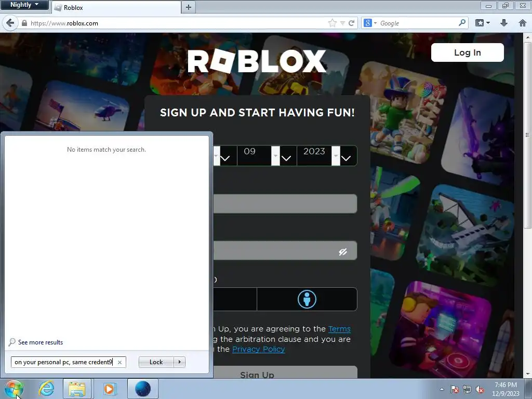532x399 pixels.
Task: Click the Roblox logo
Action: click(x=257, y=61)
